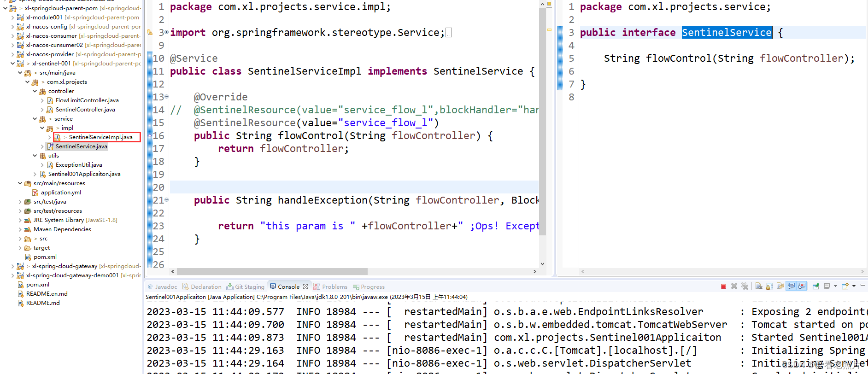Collapse the controller package
868x374 pixels.
(35, 91)
